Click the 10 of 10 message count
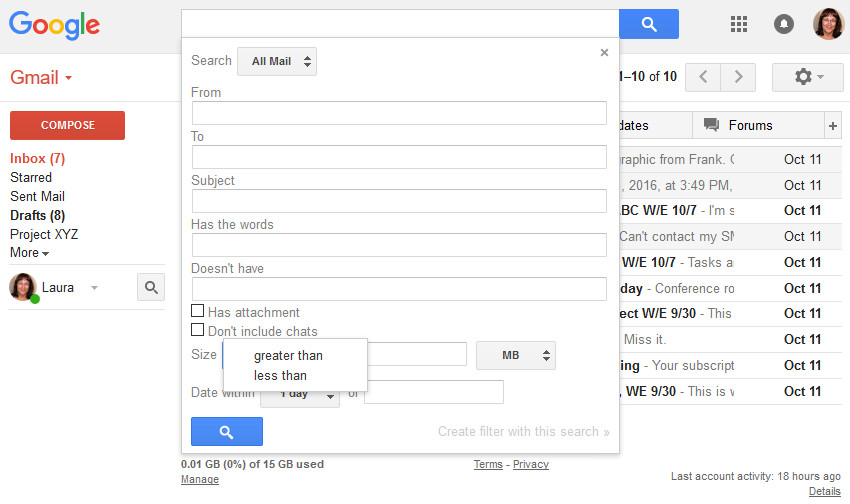850x504 pixels. (648, 76)
